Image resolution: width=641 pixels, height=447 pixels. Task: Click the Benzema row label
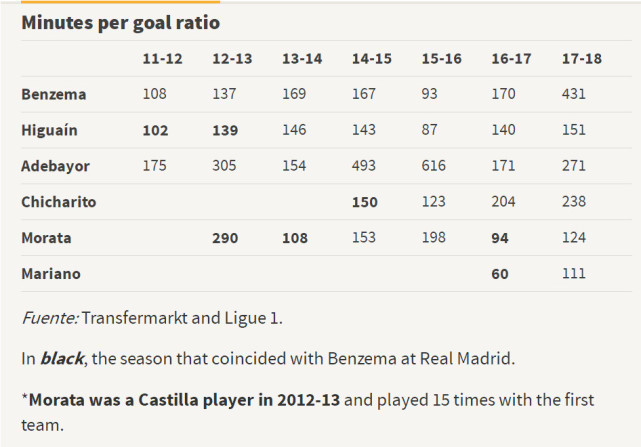tap(53, 94)
